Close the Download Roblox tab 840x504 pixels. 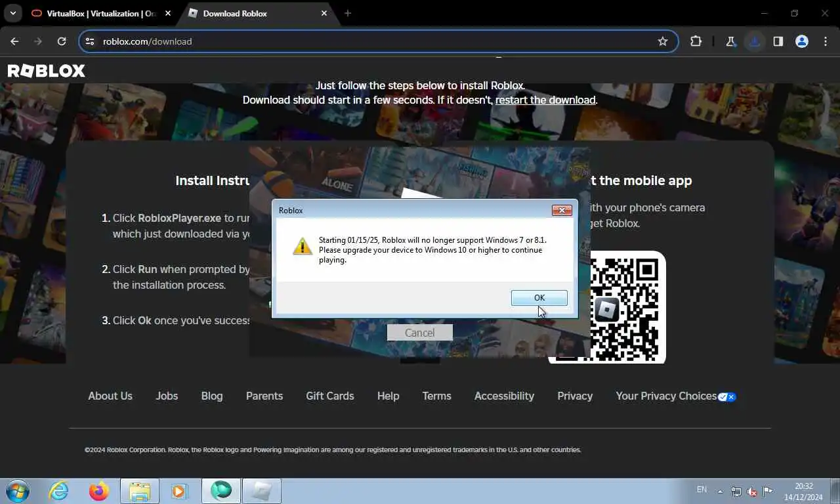(324, 13)
